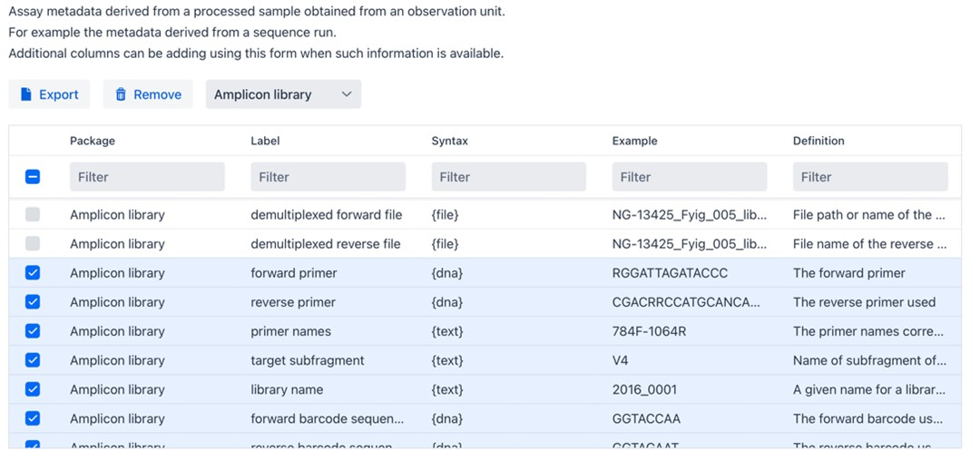Deselect the library name row checkbox
Image resolution: width=980 pixels, height=461 pixels.
(33, 389)
